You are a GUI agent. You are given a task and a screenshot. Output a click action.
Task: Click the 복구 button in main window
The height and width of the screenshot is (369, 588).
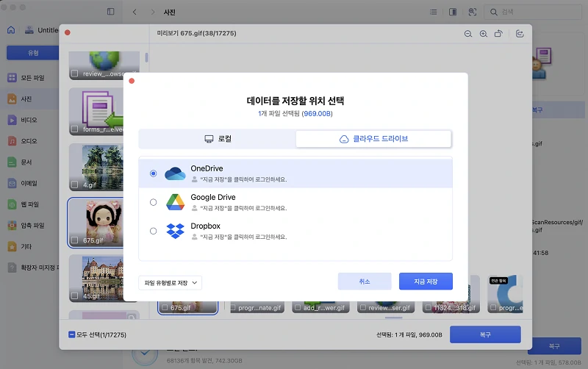point(554,346)
